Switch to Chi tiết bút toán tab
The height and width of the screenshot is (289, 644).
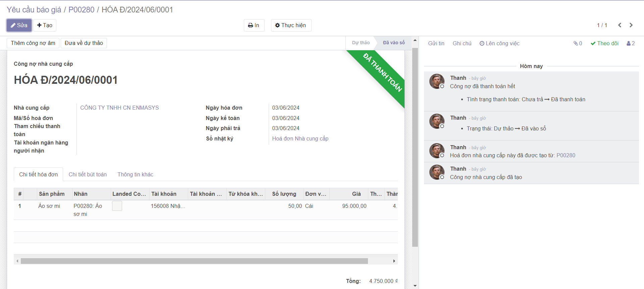click(88, 174)
